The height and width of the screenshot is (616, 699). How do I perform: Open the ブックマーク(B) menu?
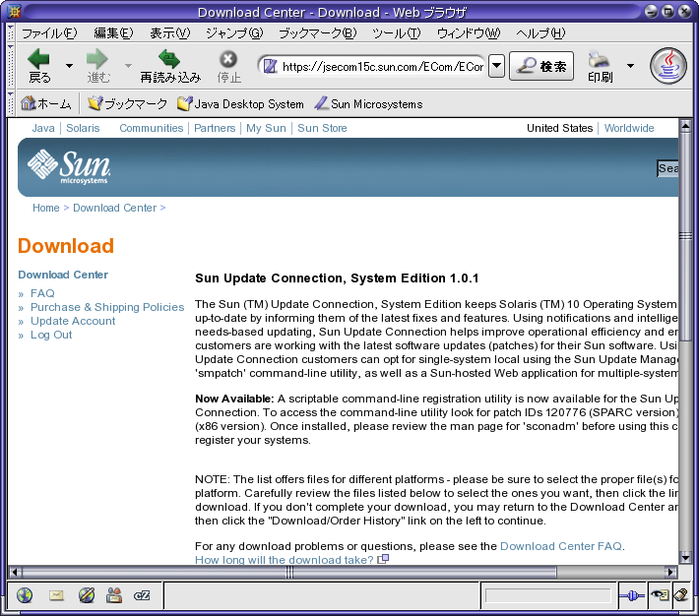pyautogui.click(x=317, y=33)
